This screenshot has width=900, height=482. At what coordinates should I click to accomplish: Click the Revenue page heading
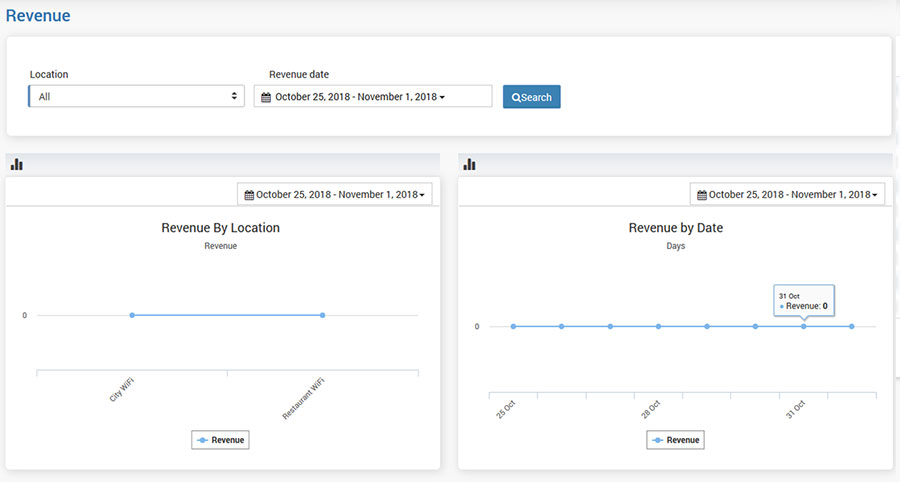coord(38,16)
